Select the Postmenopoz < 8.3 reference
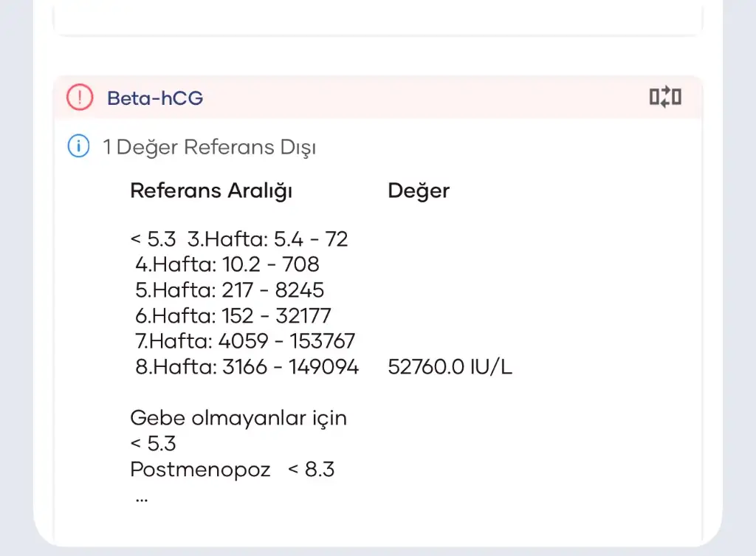Viewport: 756px width, 556px height. click(232, 469)
